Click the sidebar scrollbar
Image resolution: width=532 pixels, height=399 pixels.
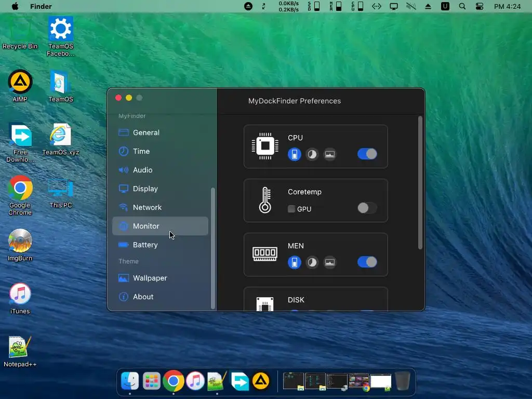tap(212, 248)
